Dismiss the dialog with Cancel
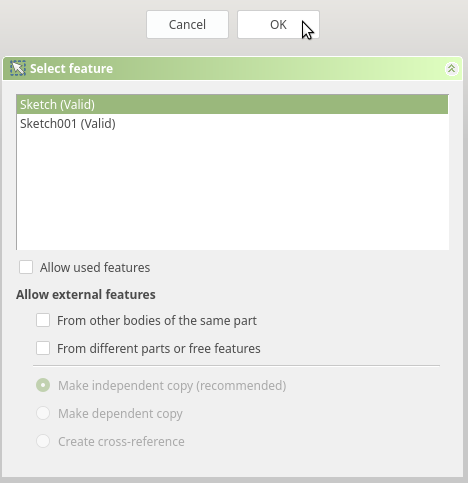The width and height of the screenshot is (468, 483). [187, 25]
